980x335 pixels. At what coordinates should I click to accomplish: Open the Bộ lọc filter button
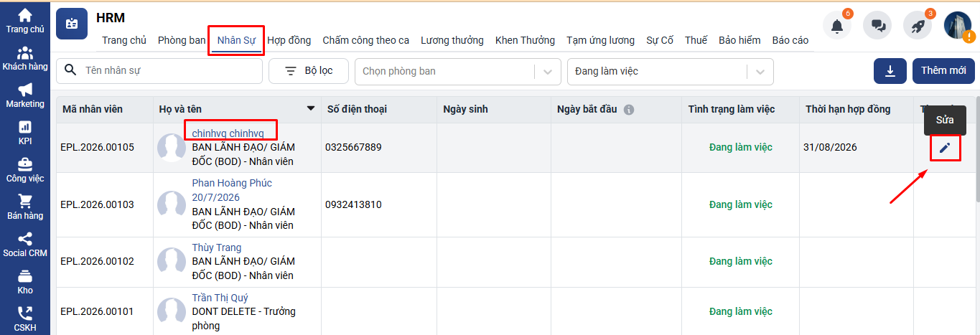[x=309, y=71]
